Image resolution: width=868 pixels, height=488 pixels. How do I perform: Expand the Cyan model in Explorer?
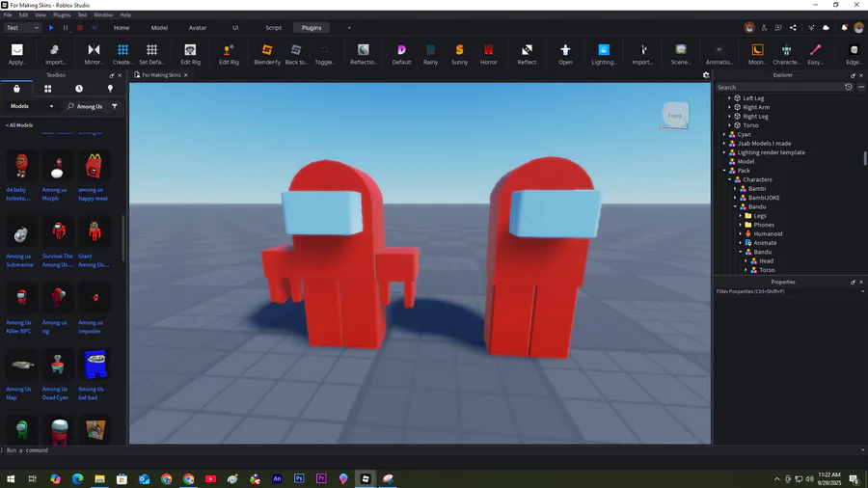pyautogui.click(x=724, y=134)
